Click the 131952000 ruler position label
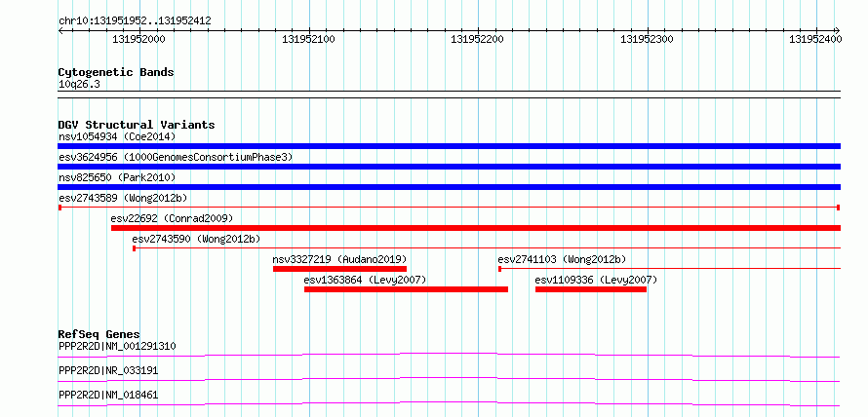This screenshot has width=868, height=417. [x=138, y=39]
